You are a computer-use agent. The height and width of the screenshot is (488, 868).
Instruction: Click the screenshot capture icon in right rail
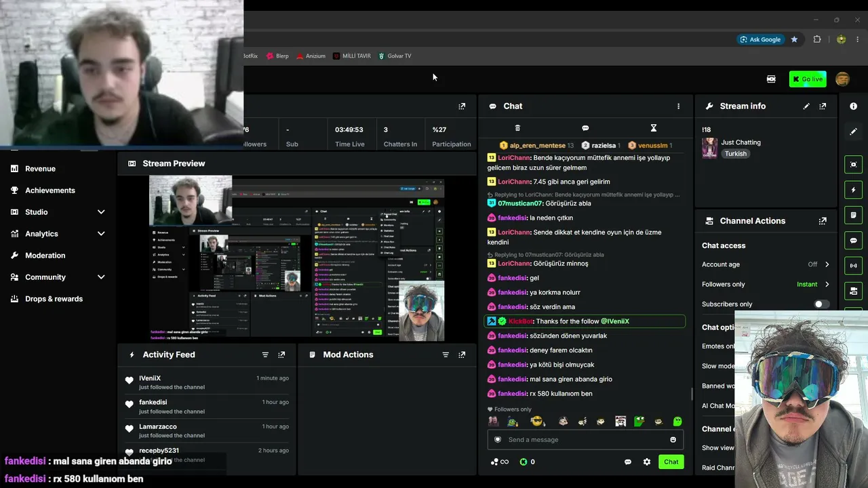(853, 165)
